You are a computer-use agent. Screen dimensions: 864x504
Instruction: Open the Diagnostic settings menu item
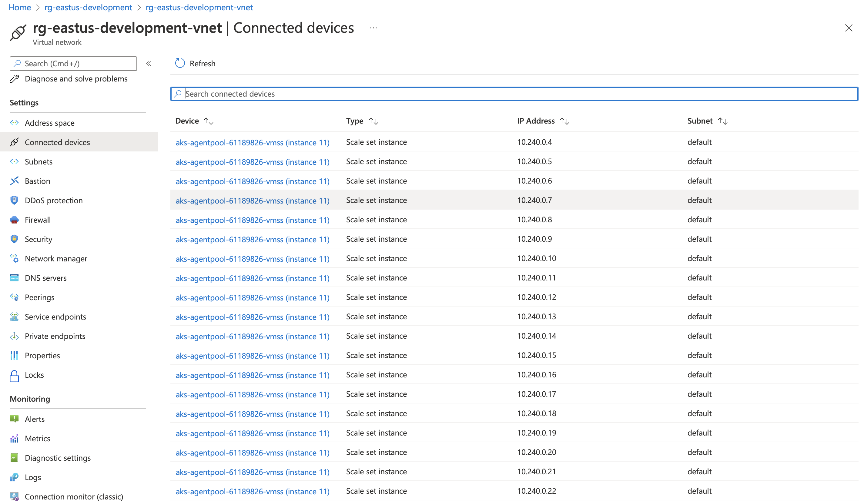(58, 458)
